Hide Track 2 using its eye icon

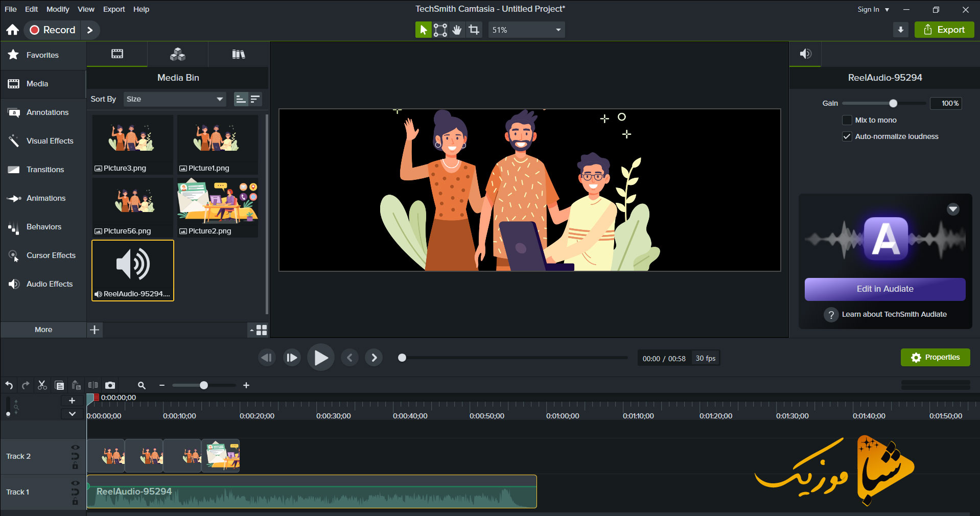(75, 448)
